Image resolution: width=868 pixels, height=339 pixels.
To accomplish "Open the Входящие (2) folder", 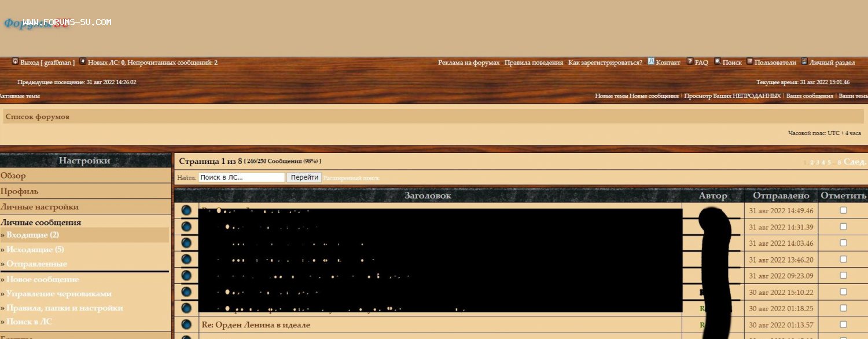I will pos(33,235).
